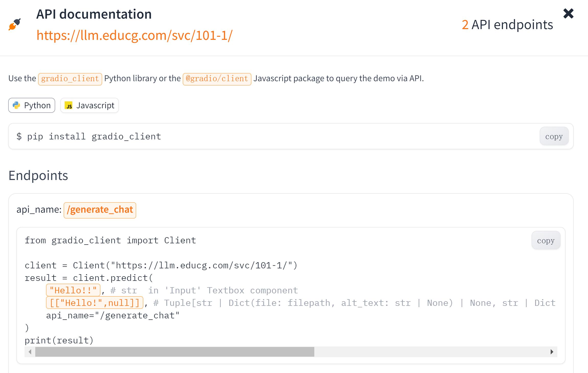Viewport: 588px width, 373px height.
Task: Click the @gradio/client package link
Action: tap(217, 79)
